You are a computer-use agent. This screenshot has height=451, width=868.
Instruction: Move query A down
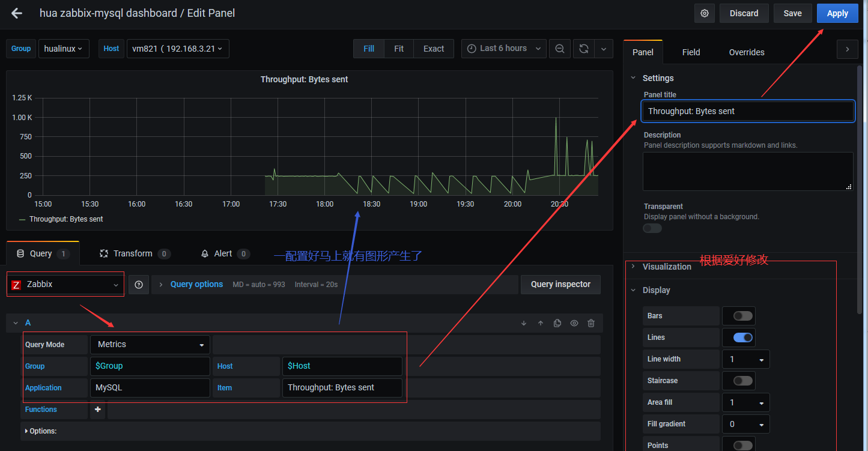tap(524, 323)
